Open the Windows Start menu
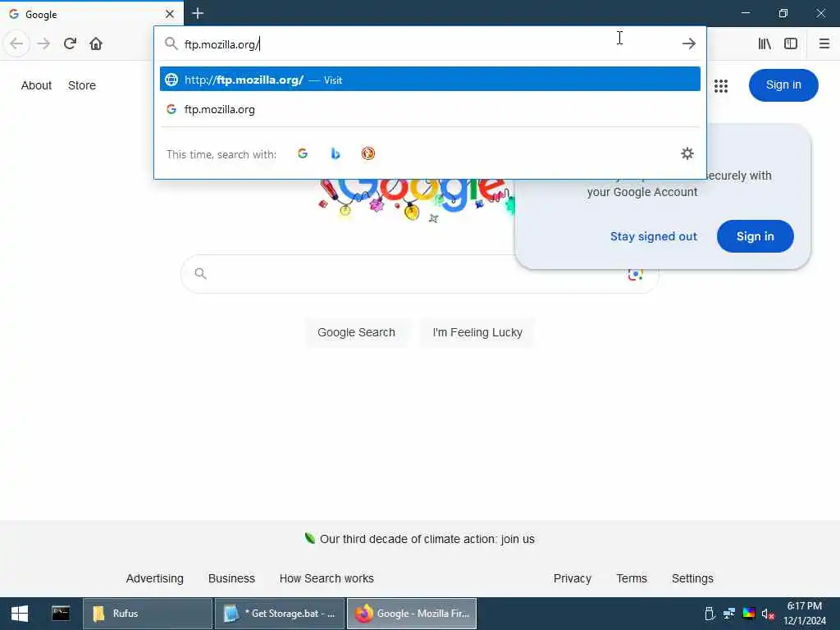 (20, 614)
